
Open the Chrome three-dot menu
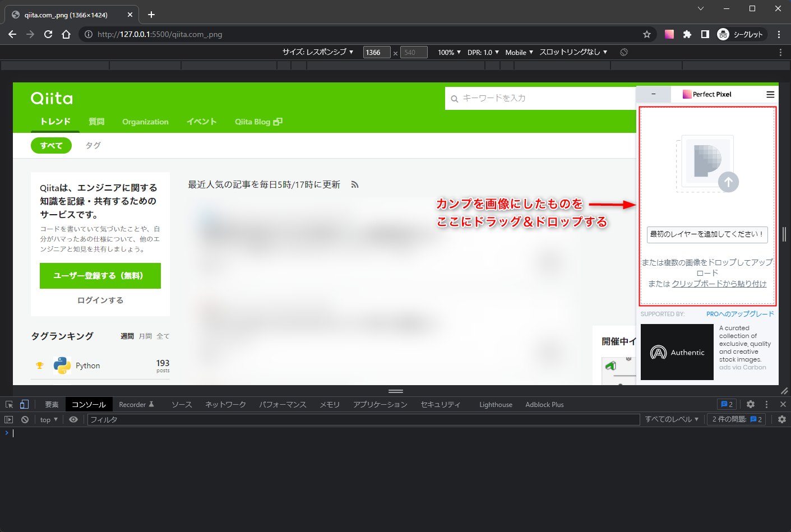tap(779, 34)
